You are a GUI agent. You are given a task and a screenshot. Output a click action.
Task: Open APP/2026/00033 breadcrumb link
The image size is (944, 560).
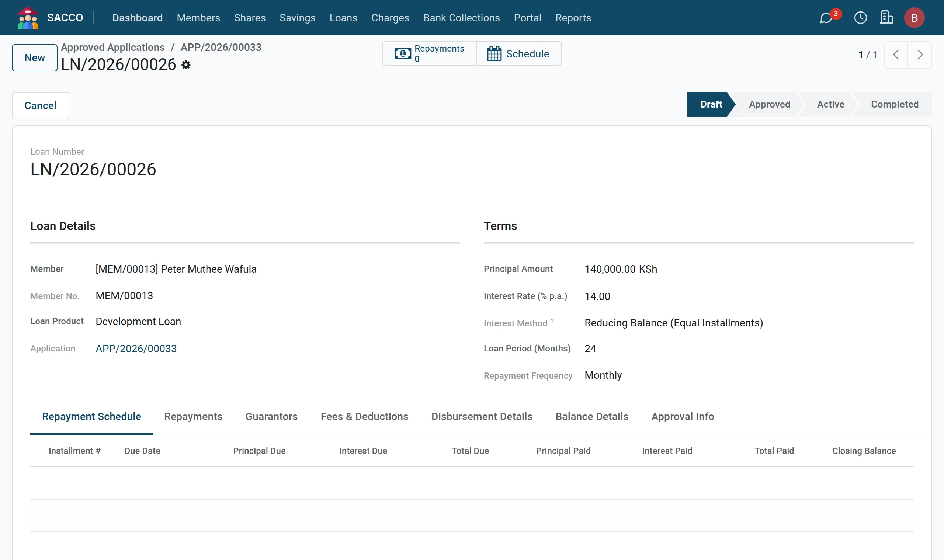pos(221,47)
